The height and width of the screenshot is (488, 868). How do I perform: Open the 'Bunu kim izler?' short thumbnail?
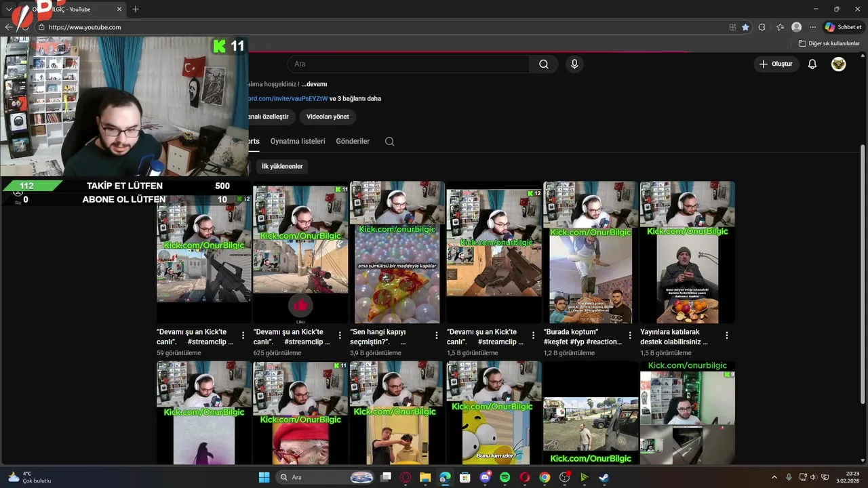coord(494,413)
